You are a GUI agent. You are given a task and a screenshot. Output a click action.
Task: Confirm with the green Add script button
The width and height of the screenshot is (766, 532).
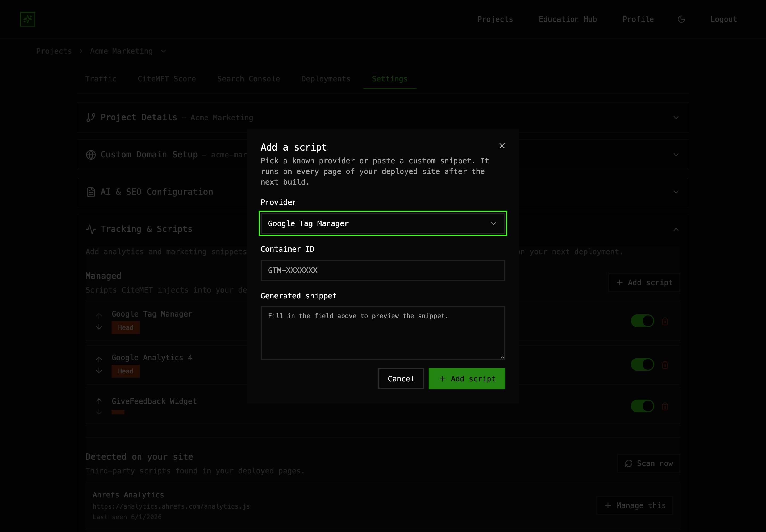click(467, 379)
